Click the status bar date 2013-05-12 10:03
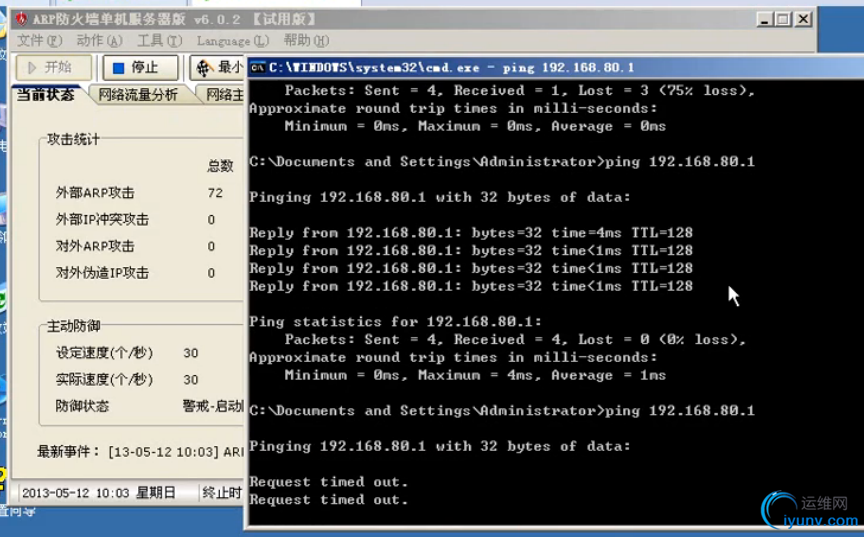The width and height of the screenshot is (864, 537). 75,492
